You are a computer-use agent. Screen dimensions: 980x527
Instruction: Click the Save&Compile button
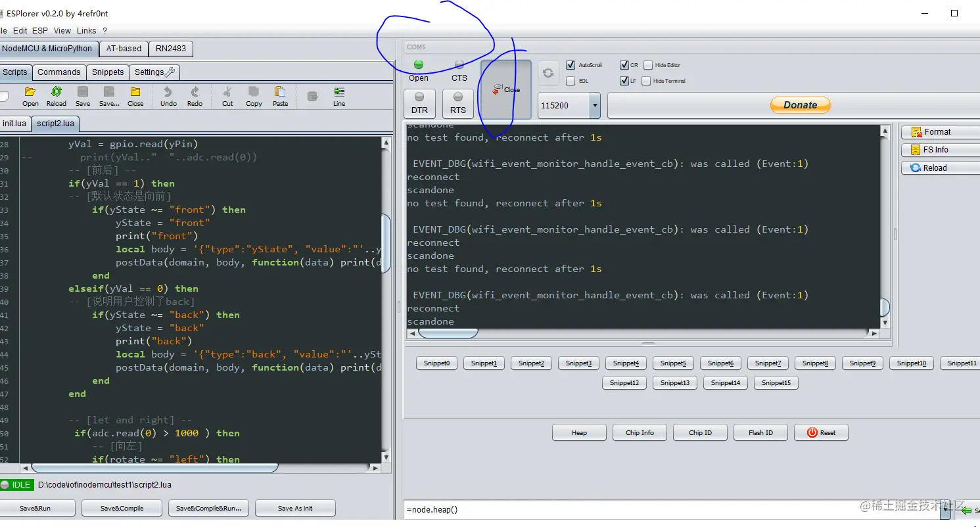click(x=122, y=508)
